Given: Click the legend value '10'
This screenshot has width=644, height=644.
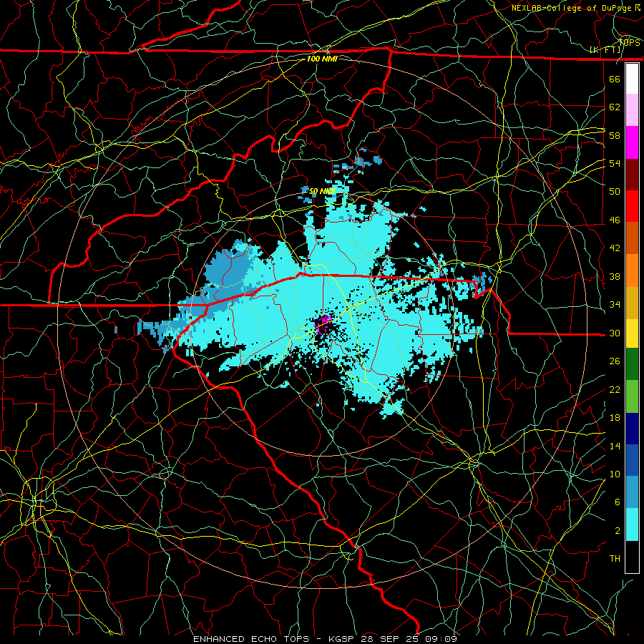Looking at the screenshot, I should (615, 474).
